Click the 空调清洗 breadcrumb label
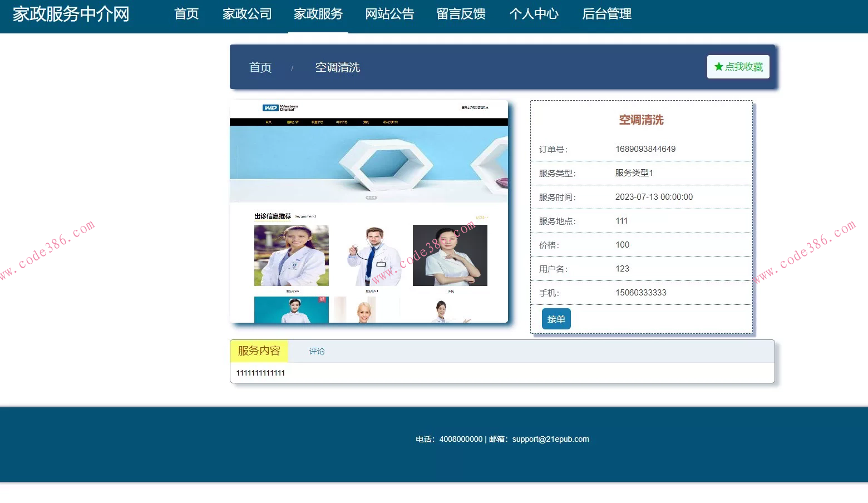Viewport: 868px width, 503px height. (338, 67)
